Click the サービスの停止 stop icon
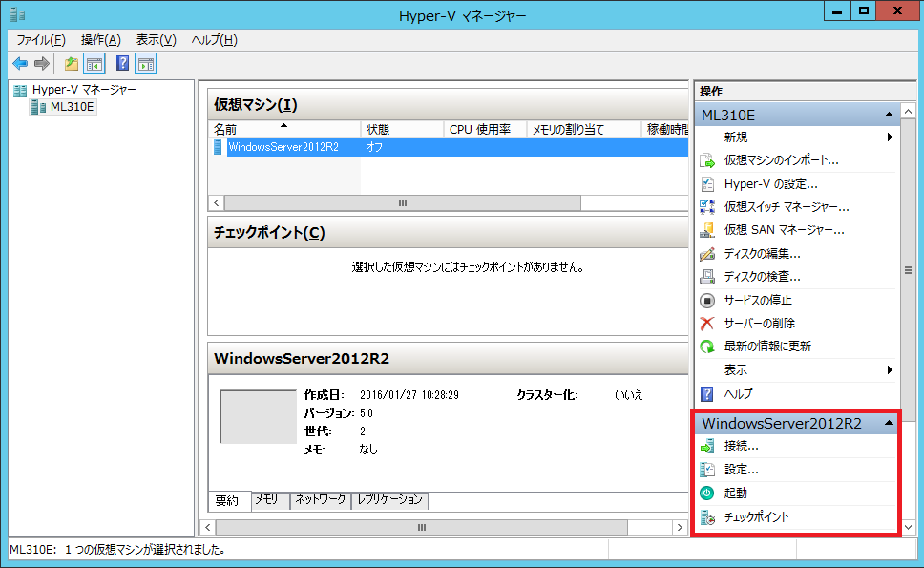924x568 pixels. (x=707, y=301)
